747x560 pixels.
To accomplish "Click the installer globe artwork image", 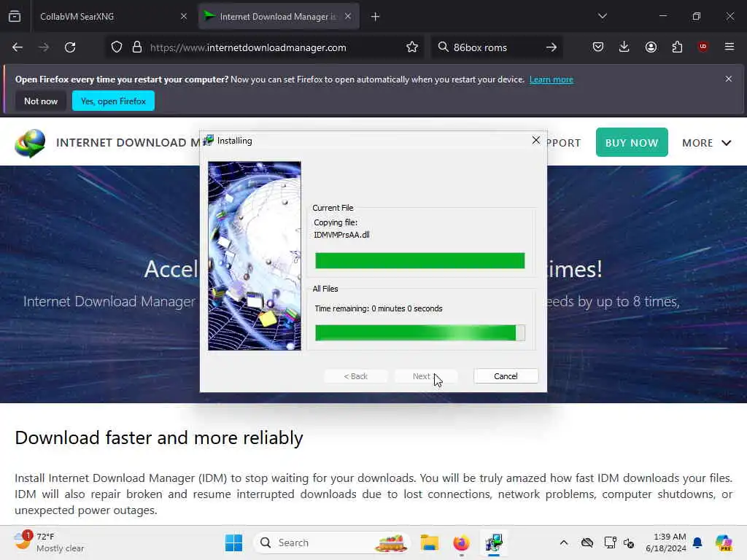I will (x=255, y=256).
